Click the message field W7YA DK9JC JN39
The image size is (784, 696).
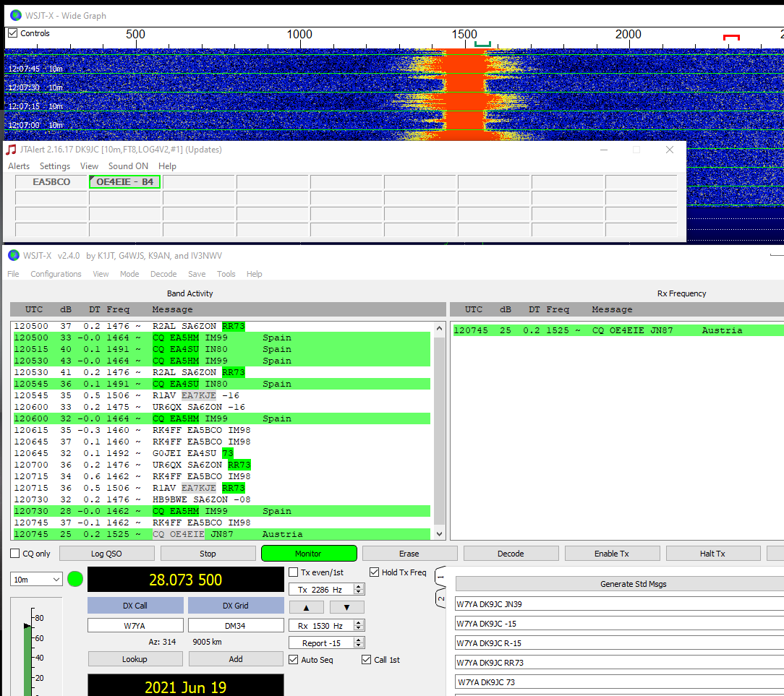[x=620, y=604]
